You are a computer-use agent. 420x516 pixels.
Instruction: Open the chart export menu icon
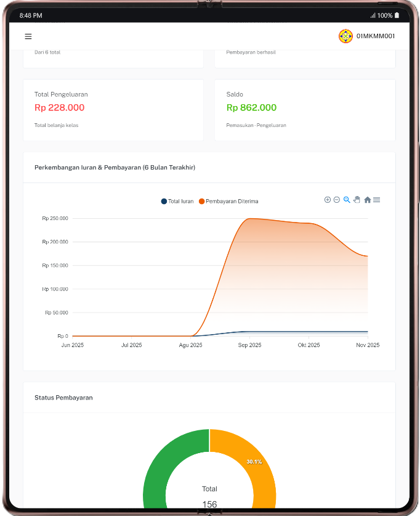pos(377,200)
